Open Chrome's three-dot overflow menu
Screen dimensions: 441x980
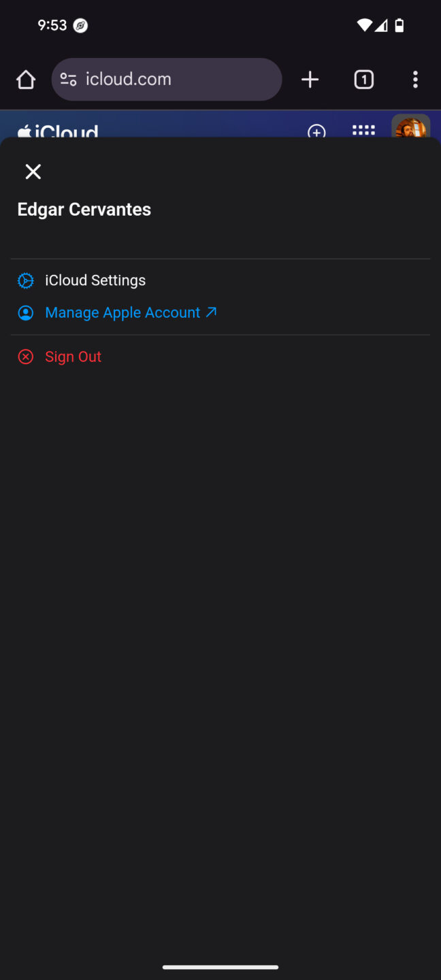[415, 79]
